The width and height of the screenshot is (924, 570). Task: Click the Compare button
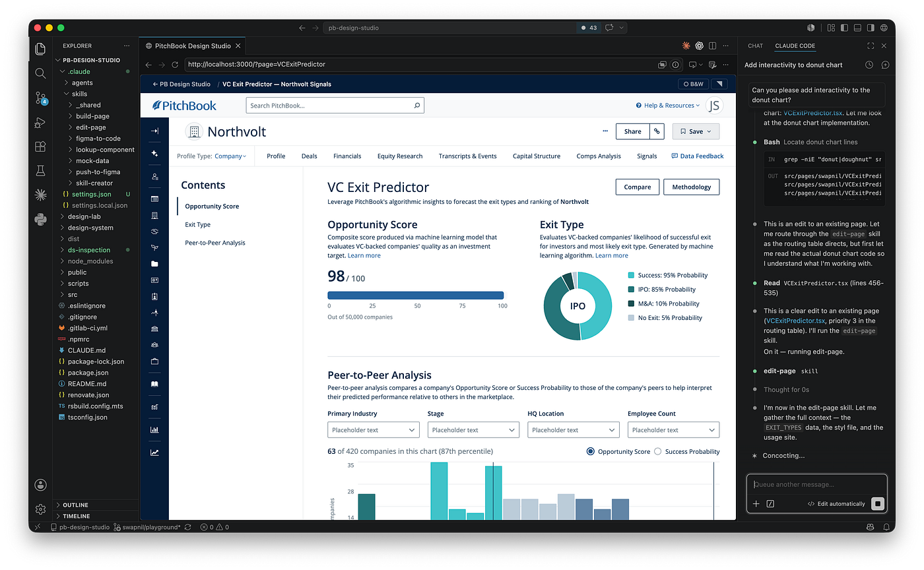(638, 187)
